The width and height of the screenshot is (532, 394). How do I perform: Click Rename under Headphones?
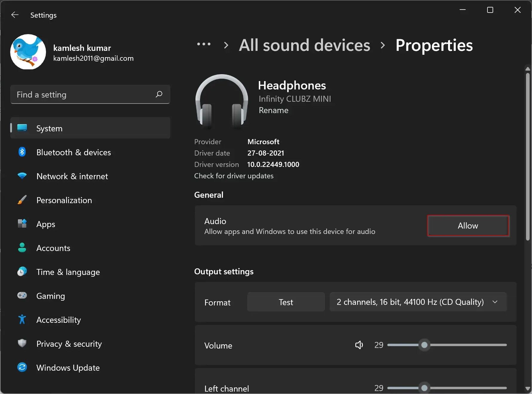(273, 110)
